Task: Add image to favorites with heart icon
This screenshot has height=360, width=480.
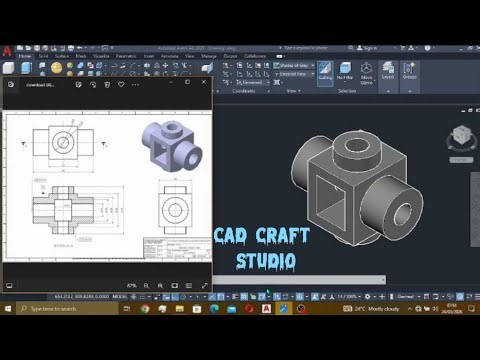Action: point(121,85)
